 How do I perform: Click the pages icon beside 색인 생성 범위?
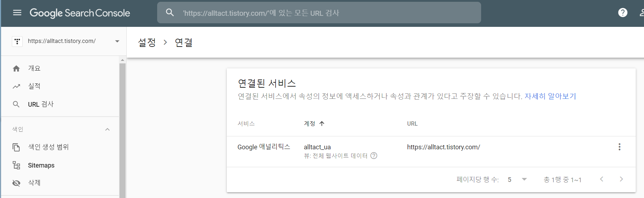pos(16,147)
